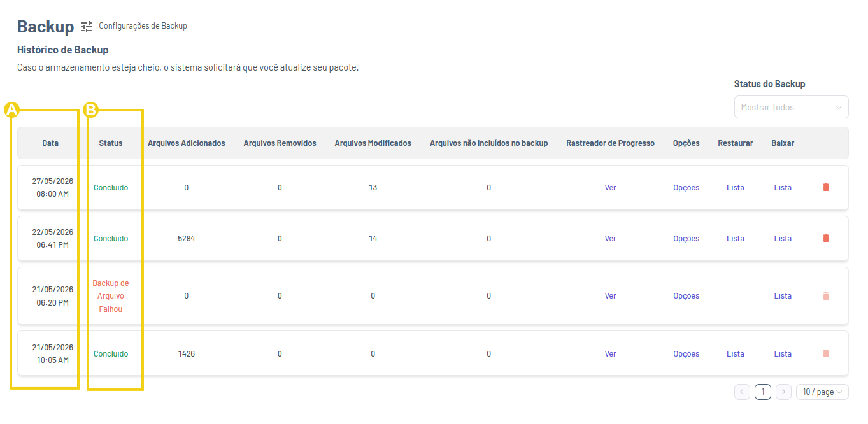This screenshot has height=424, width=868.
Task: Select Concluído status of 22/05/2026 06:41 PM row
Action: (111, 239)
